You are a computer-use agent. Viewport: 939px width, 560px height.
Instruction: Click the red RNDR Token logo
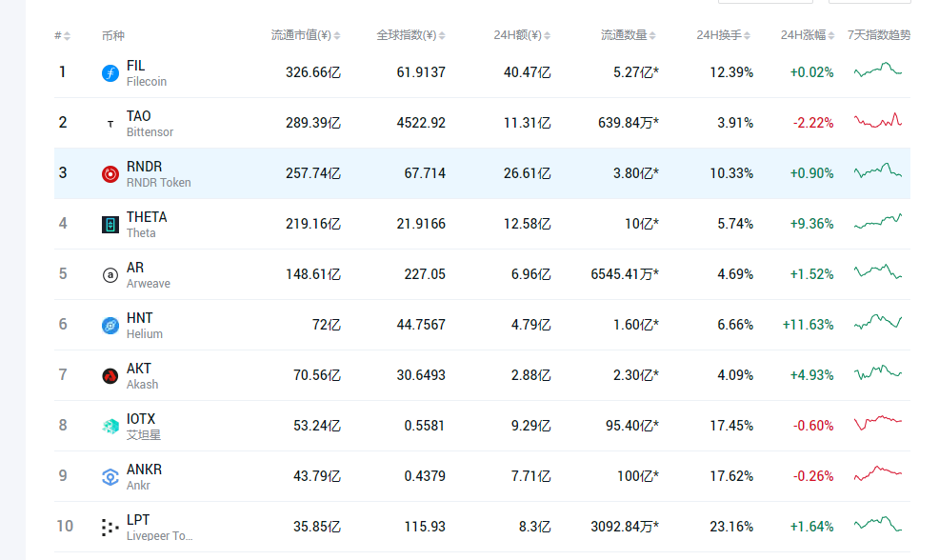coord(110,174)
